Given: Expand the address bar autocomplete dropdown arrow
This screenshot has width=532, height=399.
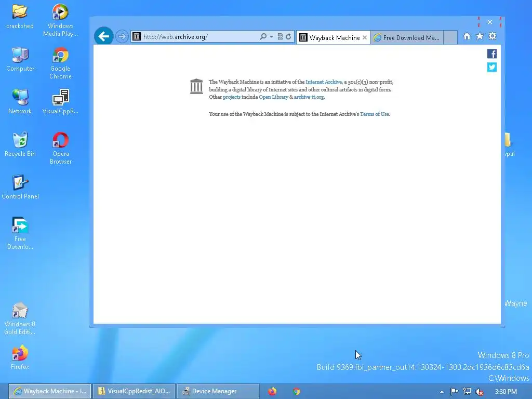Looking at the screenshot, I should (x=271, y=37).
